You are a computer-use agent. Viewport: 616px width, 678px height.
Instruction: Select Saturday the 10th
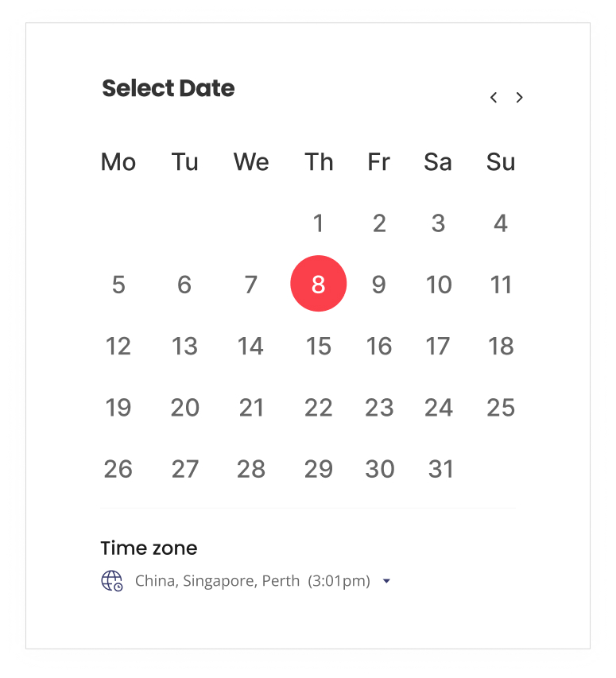pos(439,285)
